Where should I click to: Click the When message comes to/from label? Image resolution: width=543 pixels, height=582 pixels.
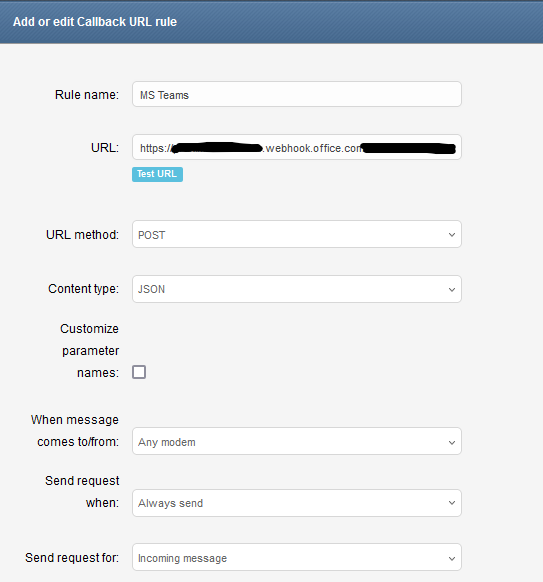point(75,431)
